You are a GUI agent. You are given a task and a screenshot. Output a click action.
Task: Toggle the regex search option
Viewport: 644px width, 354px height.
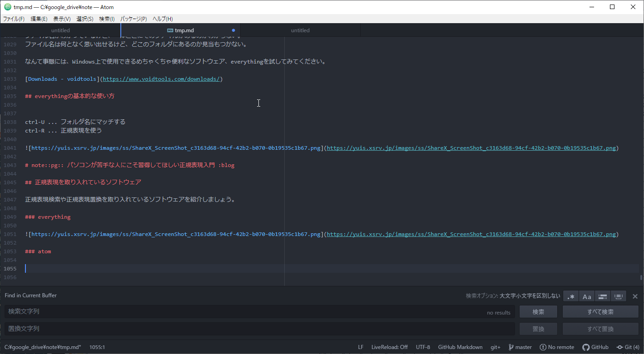click(571, 296)
